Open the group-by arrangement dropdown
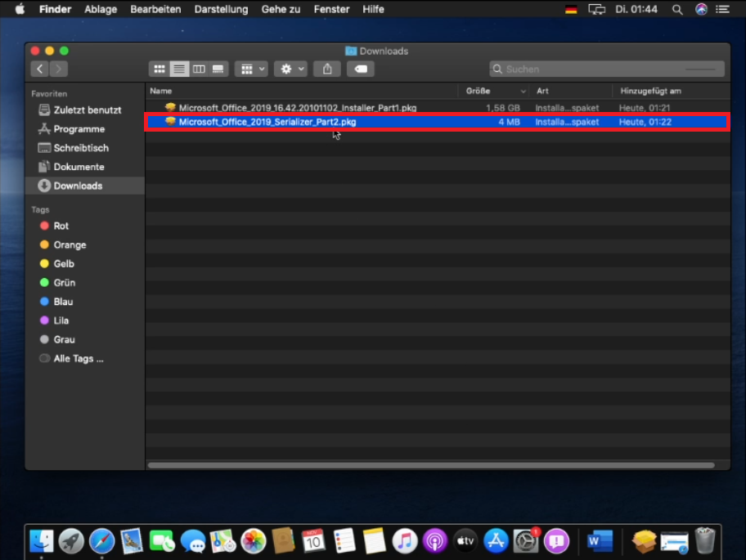 click(250, 69)
